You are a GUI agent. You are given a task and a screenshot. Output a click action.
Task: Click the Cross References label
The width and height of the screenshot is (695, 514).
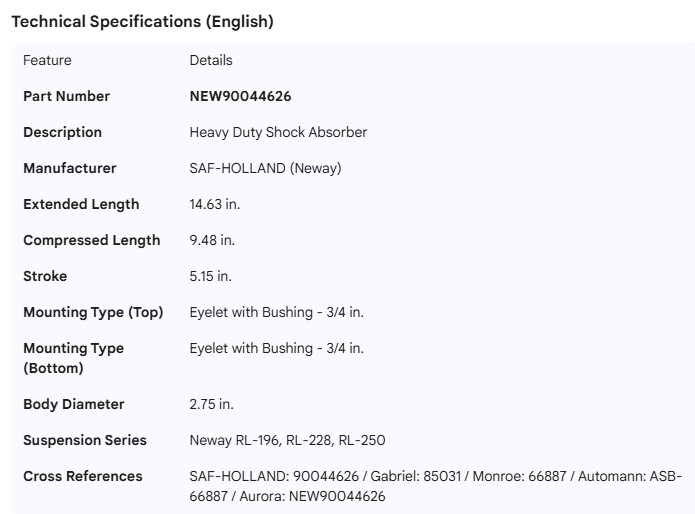(x=83, y=476)
